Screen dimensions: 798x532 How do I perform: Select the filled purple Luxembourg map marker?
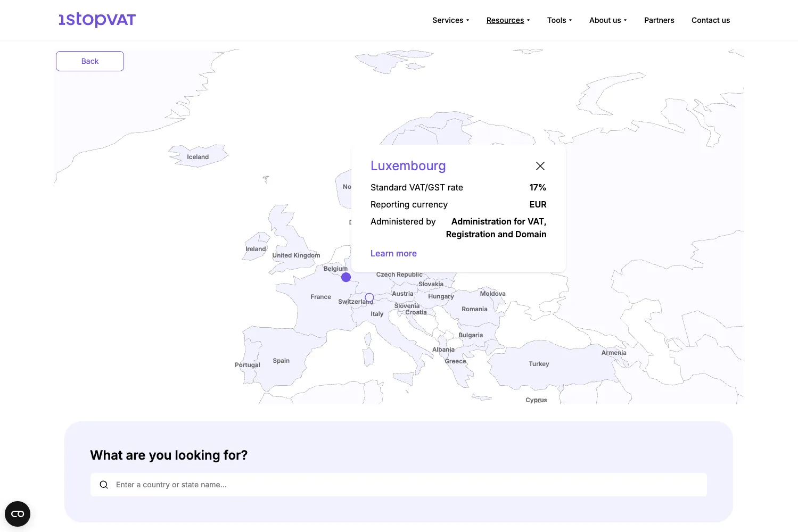tap(346, 277)
